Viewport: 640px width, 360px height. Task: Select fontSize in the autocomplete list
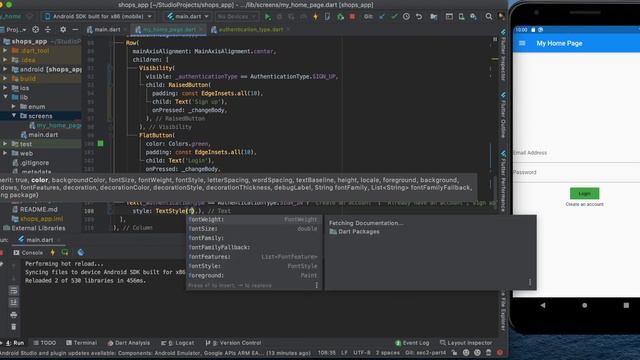[x=254, y=229]
